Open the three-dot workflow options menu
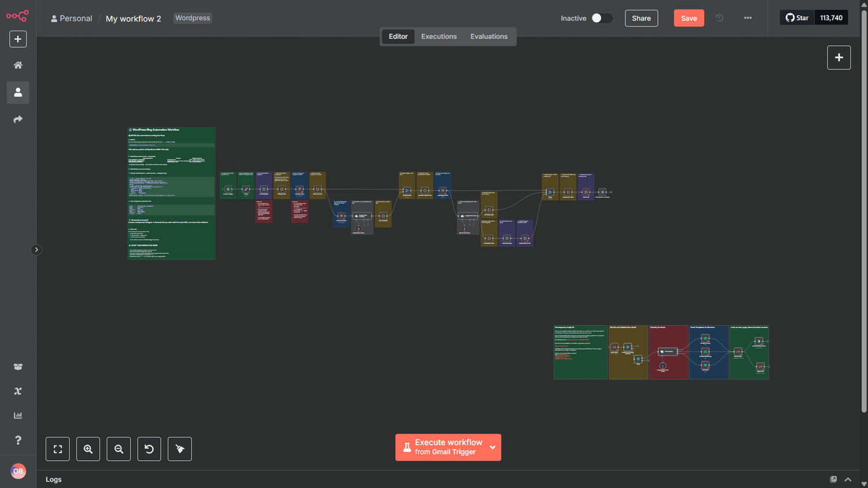The image size is (868, 488). point(748,18)
